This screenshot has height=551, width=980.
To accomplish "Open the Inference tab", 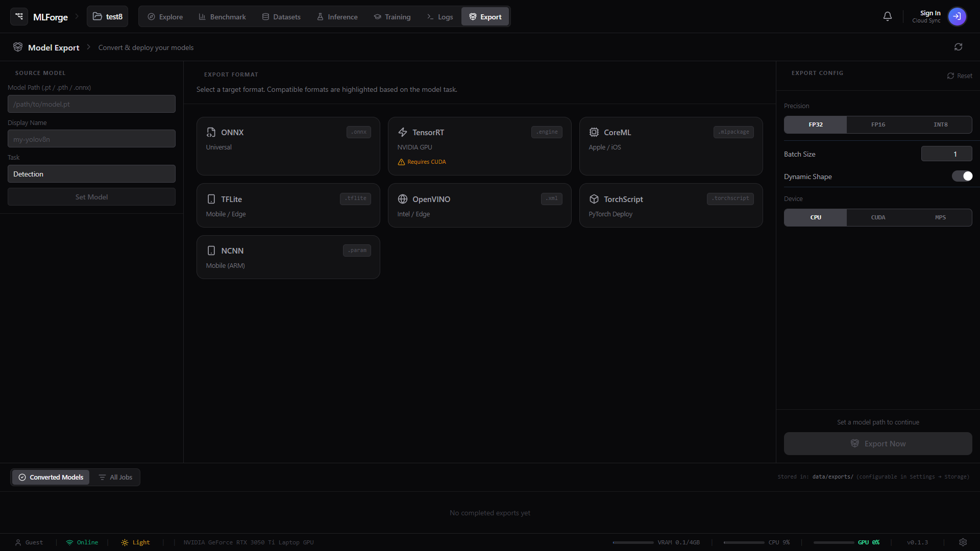I will [337, 17].
